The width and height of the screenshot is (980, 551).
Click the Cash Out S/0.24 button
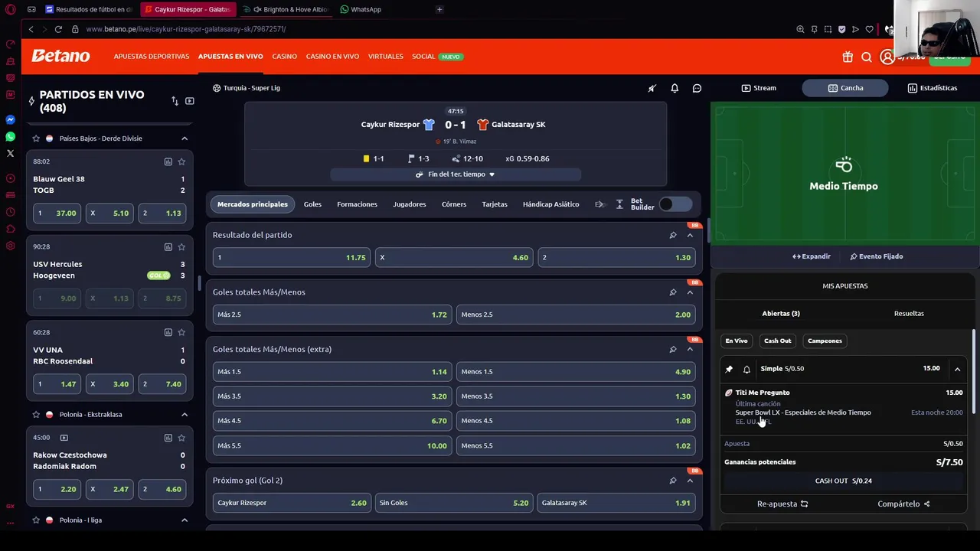tap(844, 481)
